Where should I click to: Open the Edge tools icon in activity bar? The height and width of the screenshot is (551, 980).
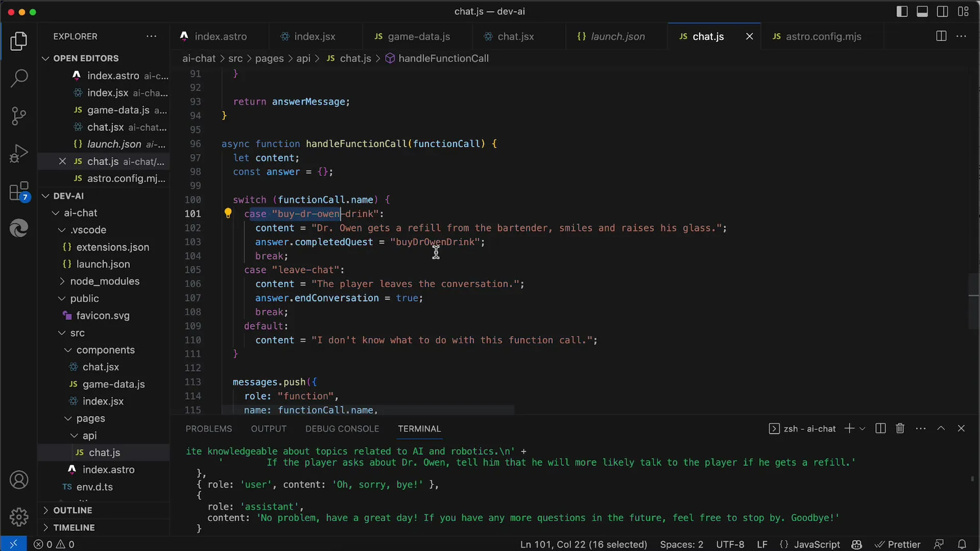19,228
